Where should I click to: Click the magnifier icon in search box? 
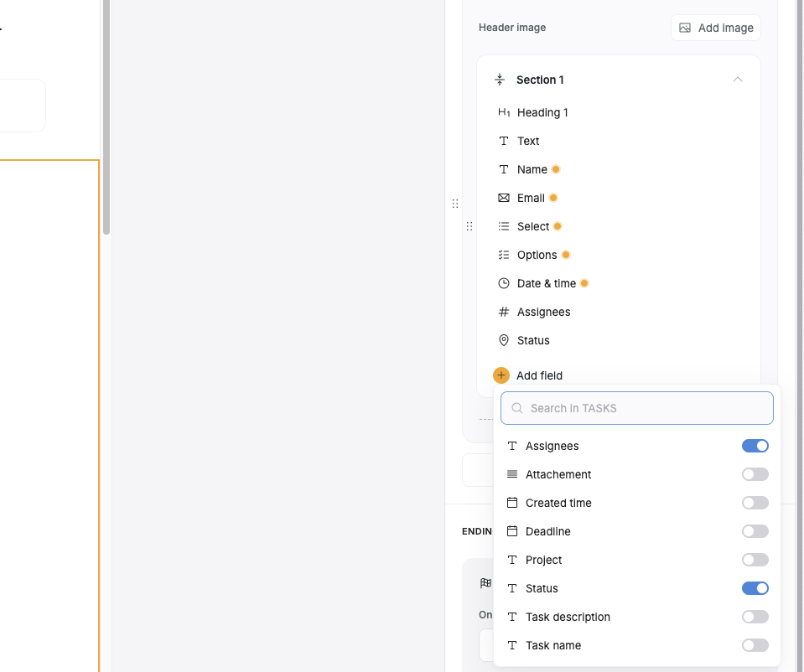click(516, 408)
